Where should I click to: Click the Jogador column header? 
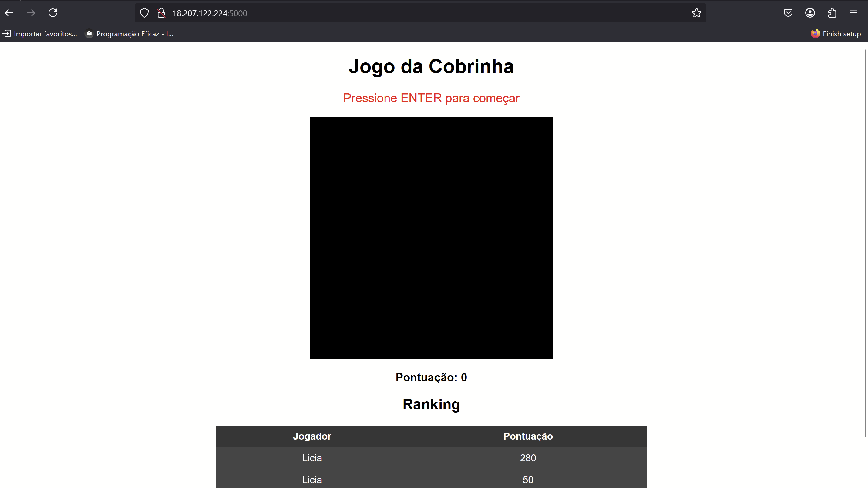(312, 436)
